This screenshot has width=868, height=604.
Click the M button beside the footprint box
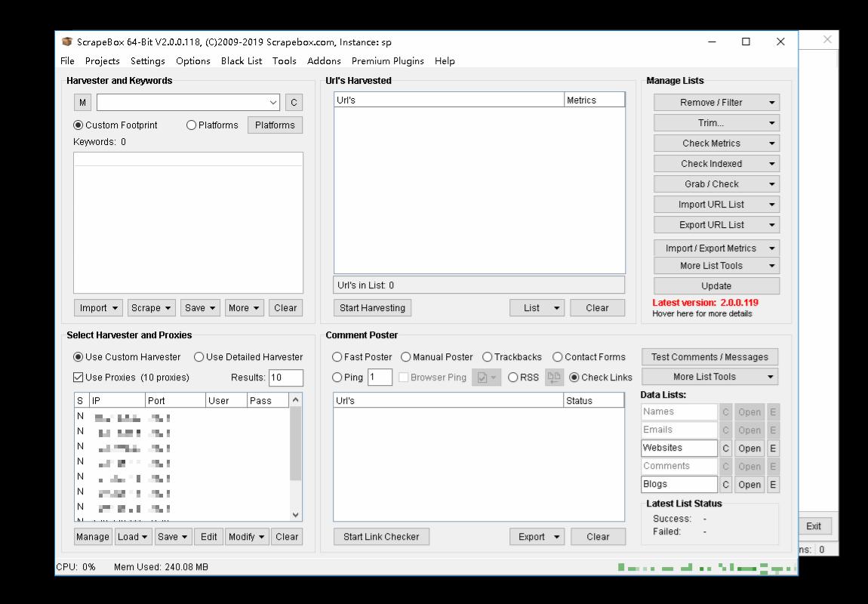82,103
